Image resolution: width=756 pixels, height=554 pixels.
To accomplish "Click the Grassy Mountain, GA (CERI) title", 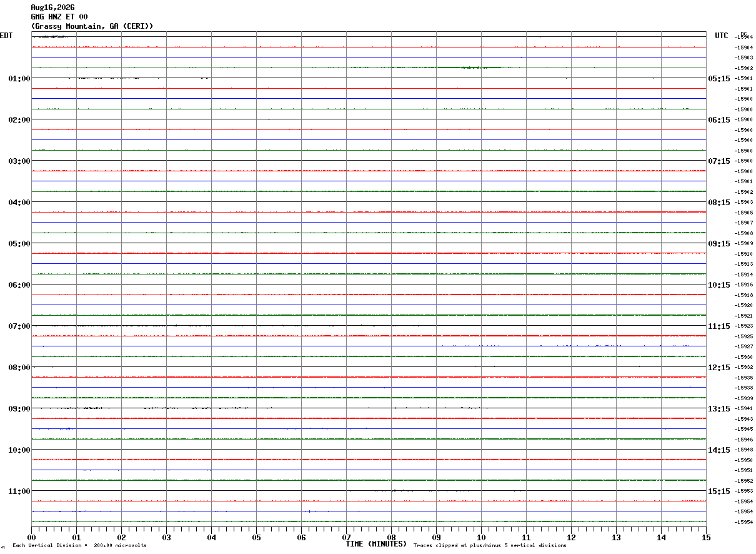I will 92,26.
